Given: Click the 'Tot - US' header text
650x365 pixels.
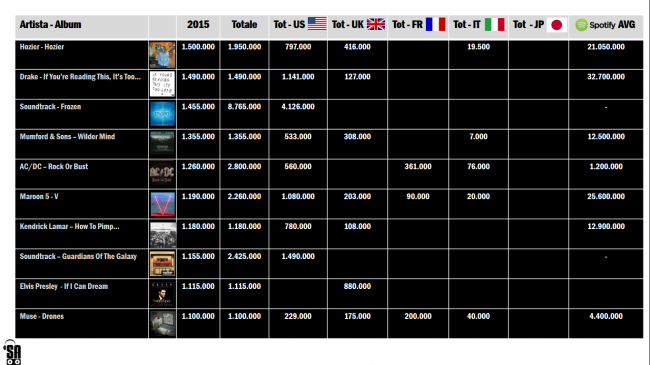Looking at the screenshot, I should [x=289, y=24].
